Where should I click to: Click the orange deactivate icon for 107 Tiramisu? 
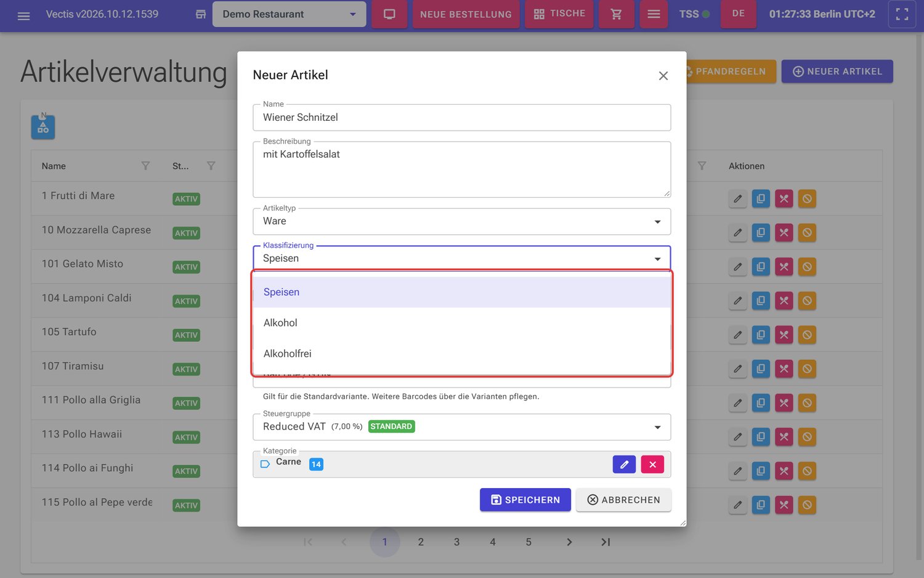click(807, 369)
